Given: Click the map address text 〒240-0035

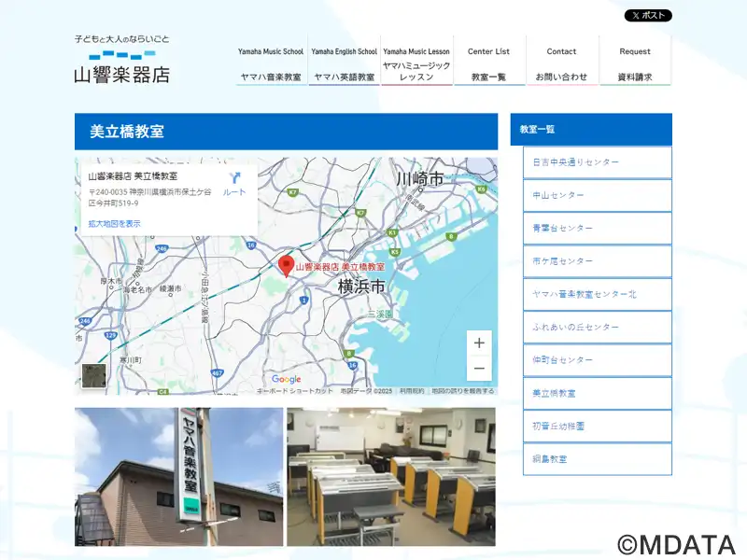Looking at the screenshot, I should point(149,198).
